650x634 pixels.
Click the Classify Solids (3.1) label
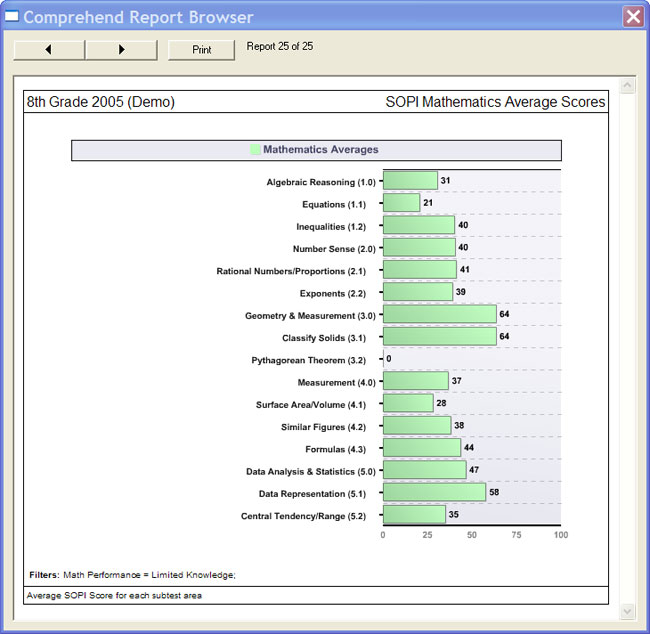pos(324,338)
